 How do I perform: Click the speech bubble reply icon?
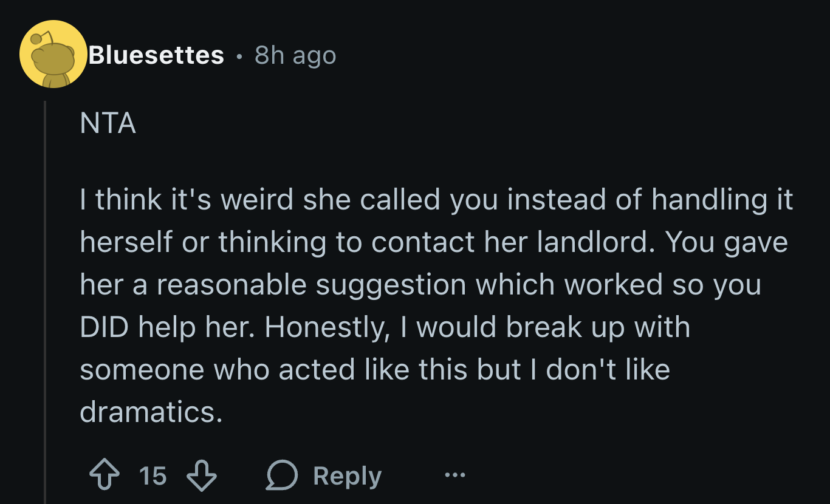coord(282,476)
